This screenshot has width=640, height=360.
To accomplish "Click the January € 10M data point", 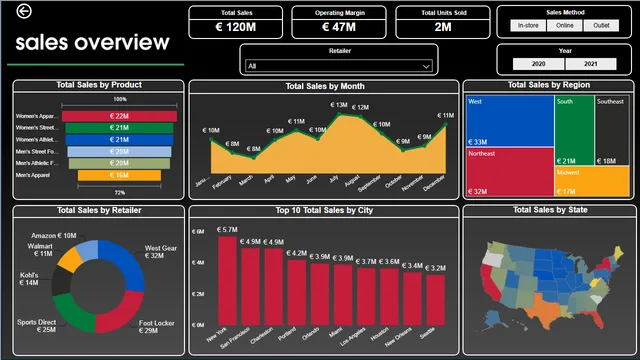I will [211, 140].
